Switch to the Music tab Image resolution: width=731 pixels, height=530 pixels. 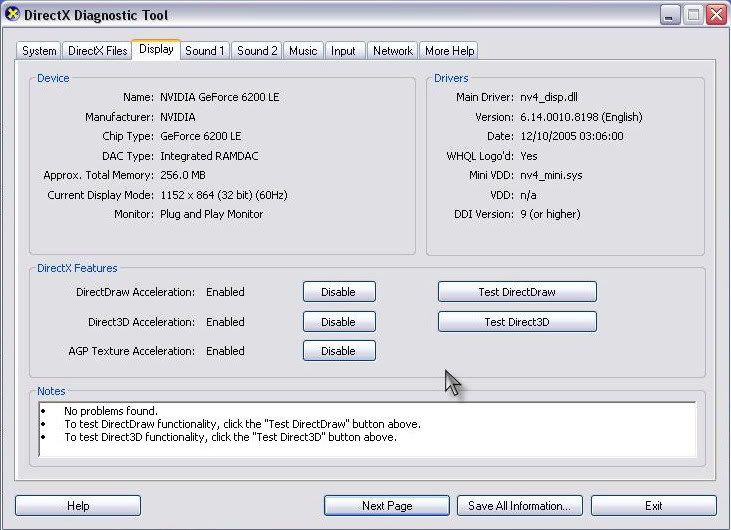click(x=303, y=51)
